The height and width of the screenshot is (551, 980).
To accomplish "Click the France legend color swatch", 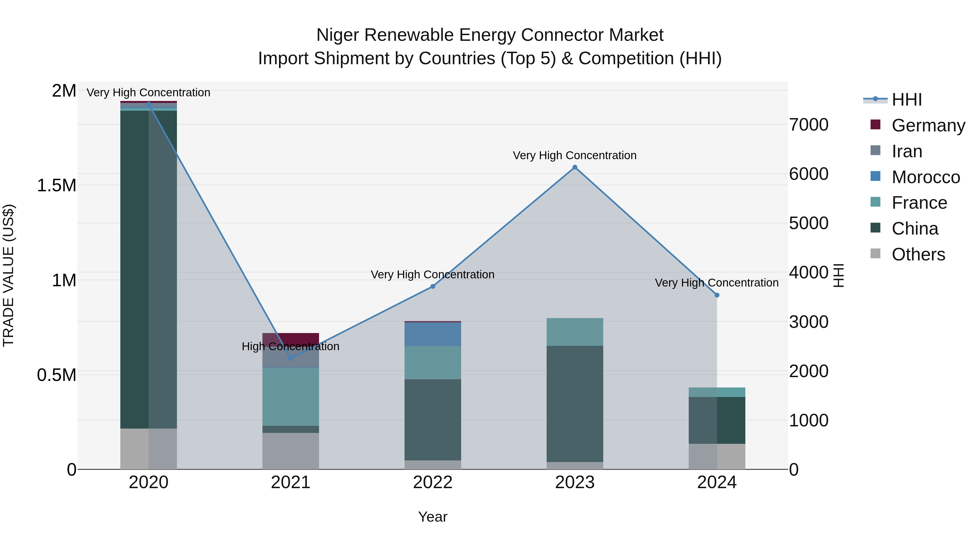I will (875, 202).
